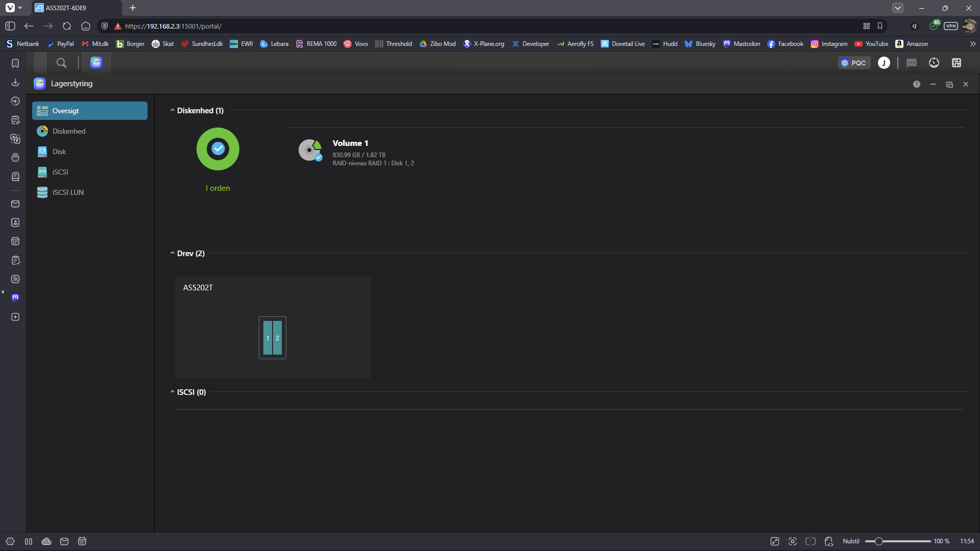Screen dimensions: 980x551
Task: Click the Lagerstyring taskbar app icon
Action: pos(96,63)
